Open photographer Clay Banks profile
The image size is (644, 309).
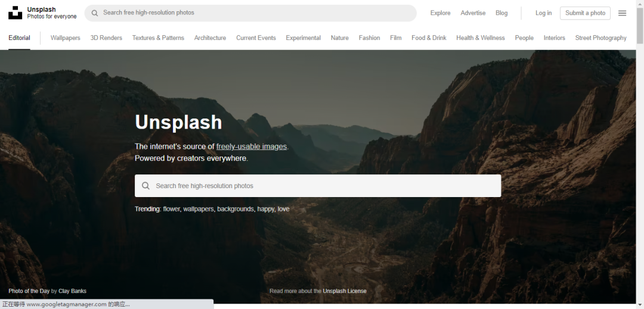[72, 291]
